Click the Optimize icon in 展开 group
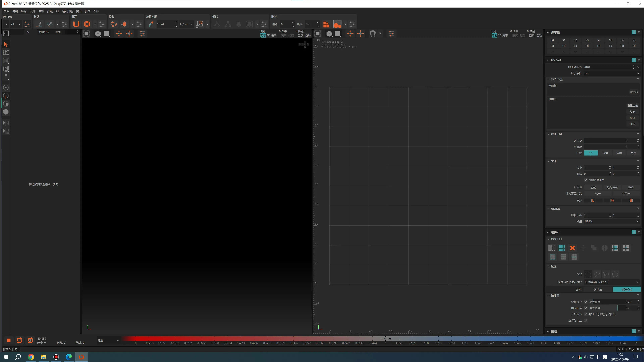This screenshot has height=362, width=644. tap(87, 24)
